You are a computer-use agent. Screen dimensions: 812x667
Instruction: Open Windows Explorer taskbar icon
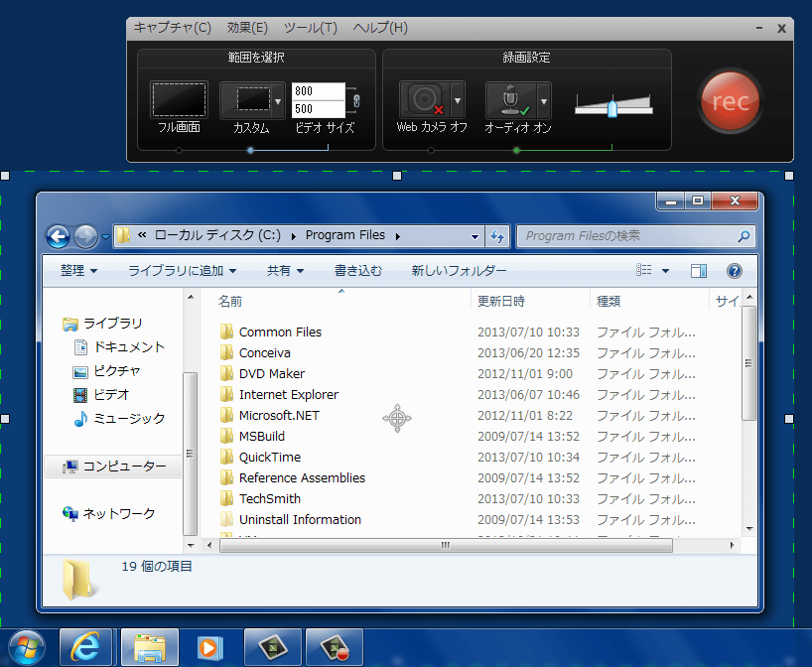click(x=150, y=647)
